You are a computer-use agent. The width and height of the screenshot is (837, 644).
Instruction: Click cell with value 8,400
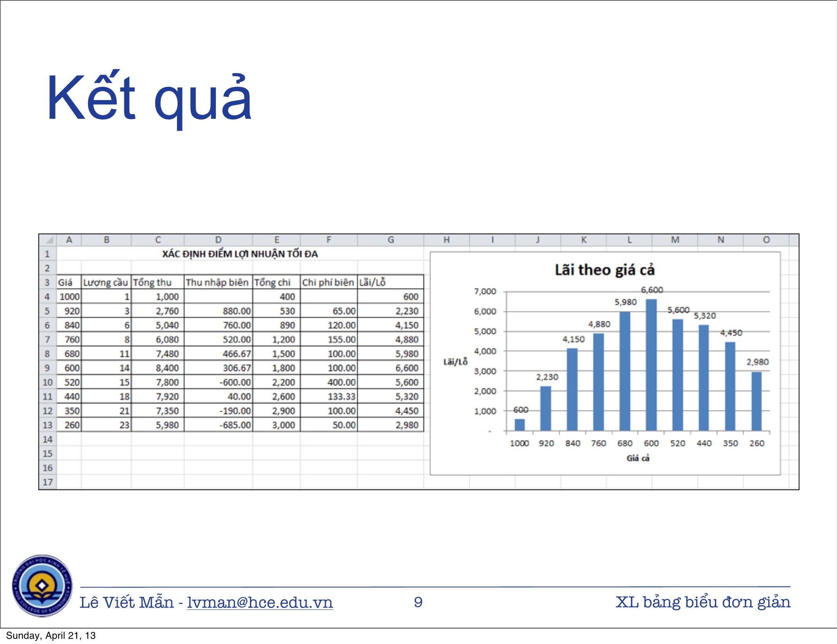158,368
